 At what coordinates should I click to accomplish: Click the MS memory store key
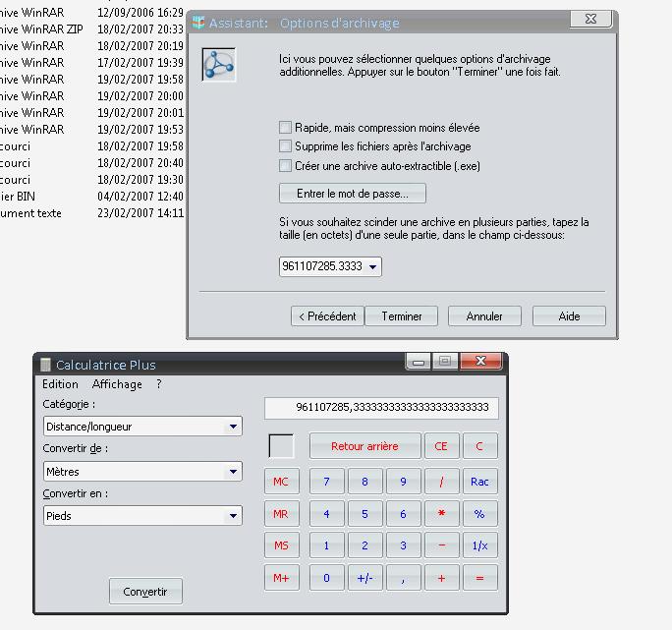coord(282,545)
